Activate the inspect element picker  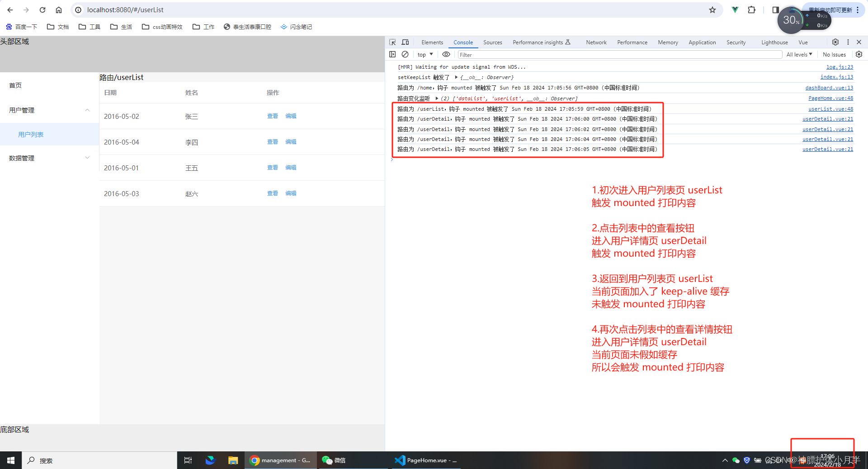392,42
